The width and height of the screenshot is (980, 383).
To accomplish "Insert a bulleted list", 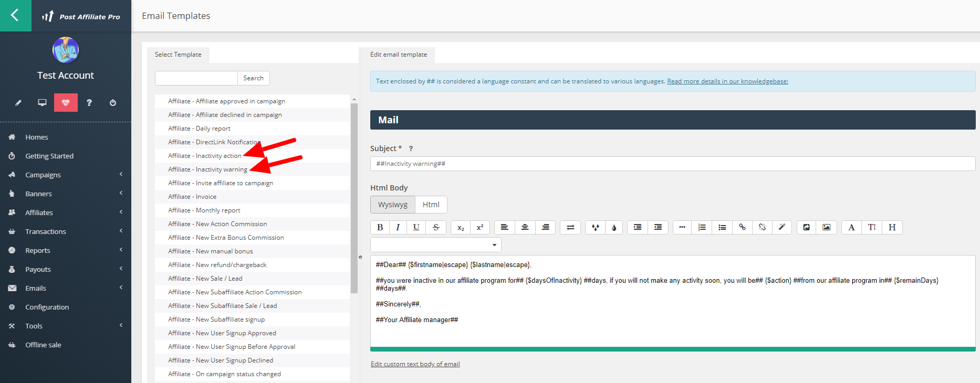I will tap(722, 227).
